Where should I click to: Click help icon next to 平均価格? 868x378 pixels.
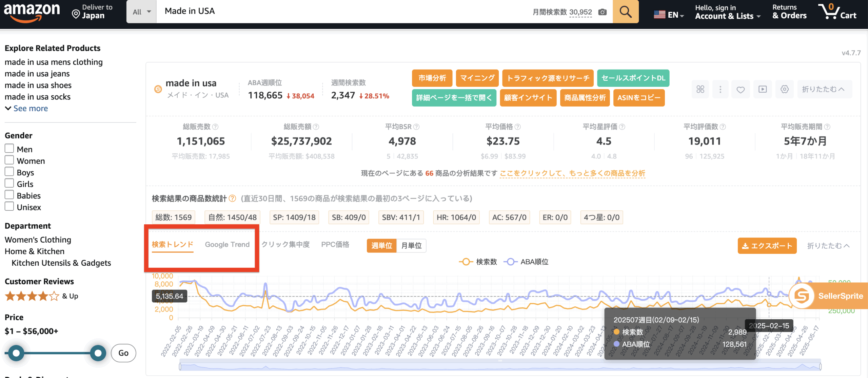pyautogui.click(x=517, y=127)
